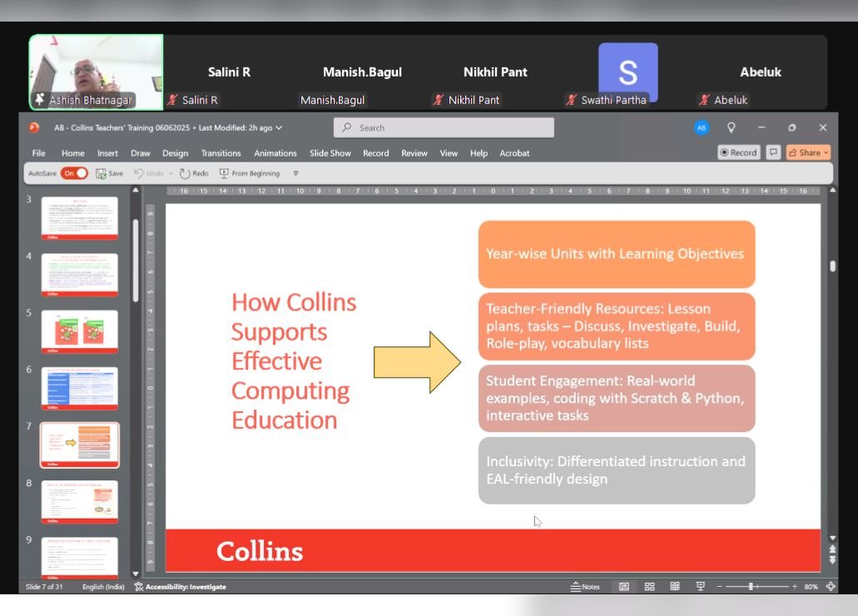Click zoom out minus button
The width and height of the screenshot is (858, 616).
(x=720, y=586)
